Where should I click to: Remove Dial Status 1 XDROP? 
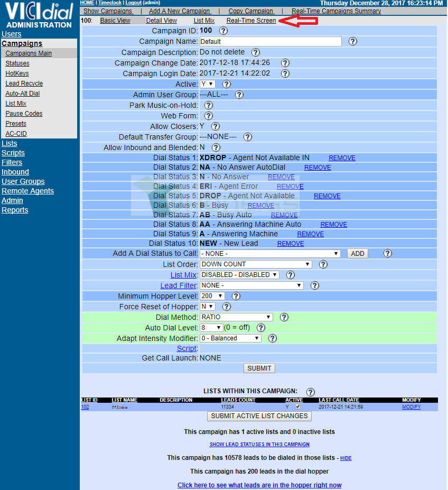342,158
